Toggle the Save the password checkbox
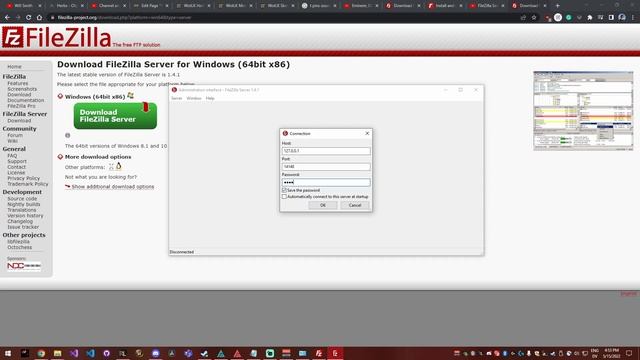This screenshot has width=640, height=360. pos(284,190)
